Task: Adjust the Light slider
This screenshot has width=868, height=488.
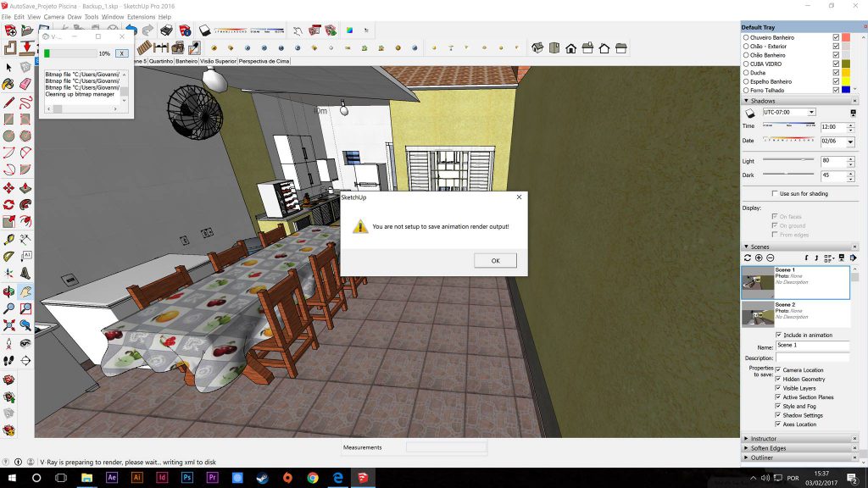Action: [x=804, y=159]
